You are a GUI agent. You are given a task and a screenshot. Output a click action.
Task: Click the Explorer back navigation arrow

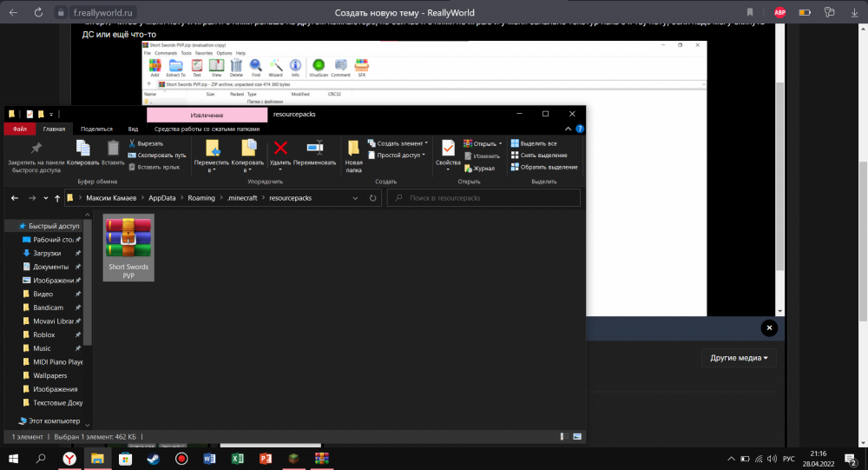[15, 198]
